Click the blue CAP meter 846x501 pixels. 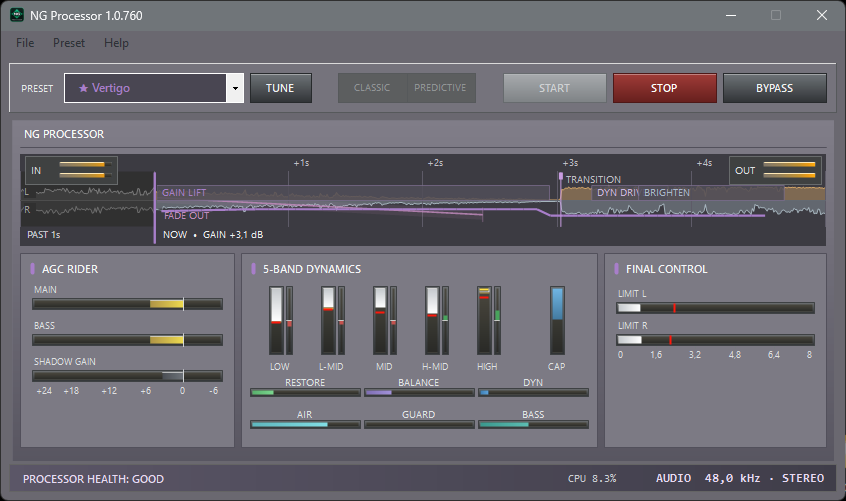557,320
